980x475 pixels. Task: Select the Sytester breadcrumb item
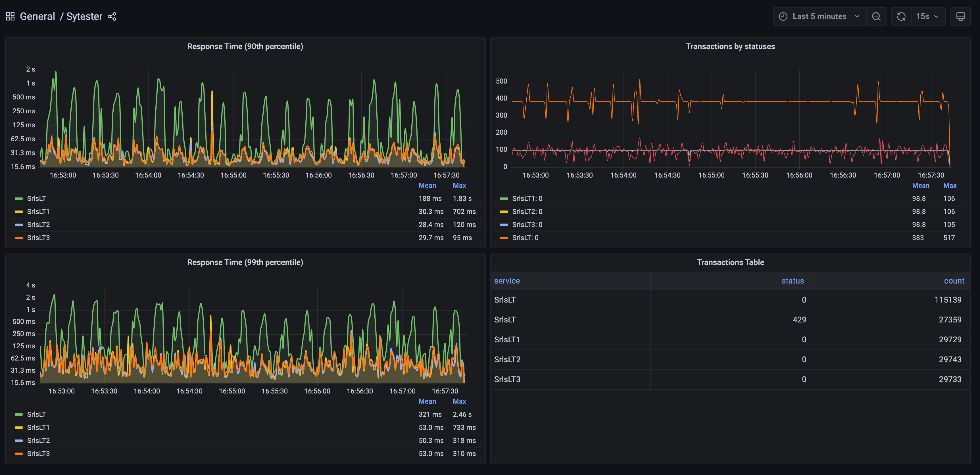coord(84,16)
